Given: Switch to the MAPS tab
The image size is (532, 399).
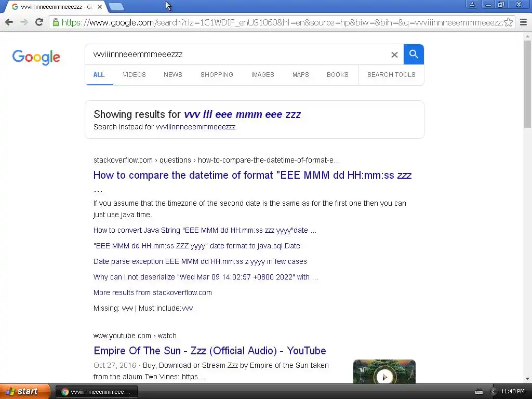Looking at the screenshot, I should coord(301,75).
